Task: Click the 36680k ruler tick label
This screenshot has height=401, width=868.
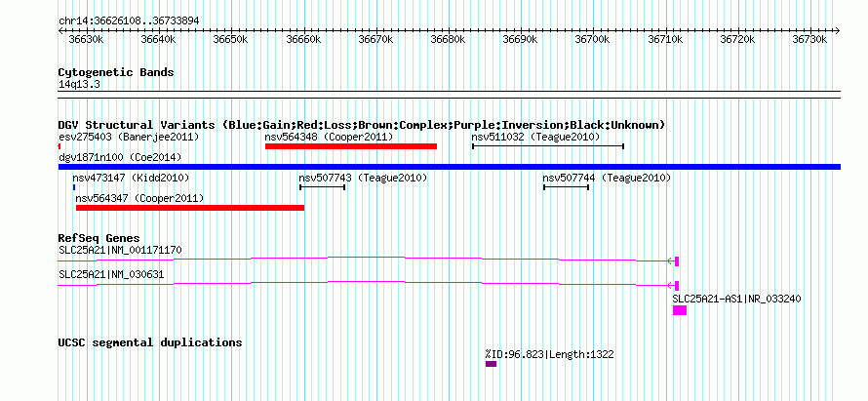Action: pyautogui.click(x=449, y=39)
